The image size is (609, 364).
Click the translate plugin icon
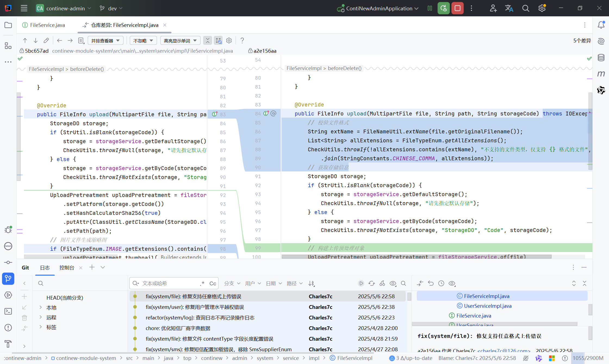tap(509, 8)
